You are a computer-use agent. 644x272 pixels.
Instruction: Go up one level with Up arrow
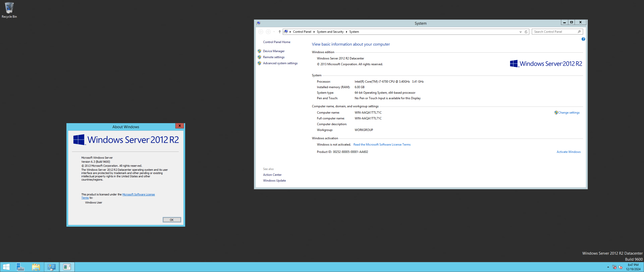[x=279, y=32]
